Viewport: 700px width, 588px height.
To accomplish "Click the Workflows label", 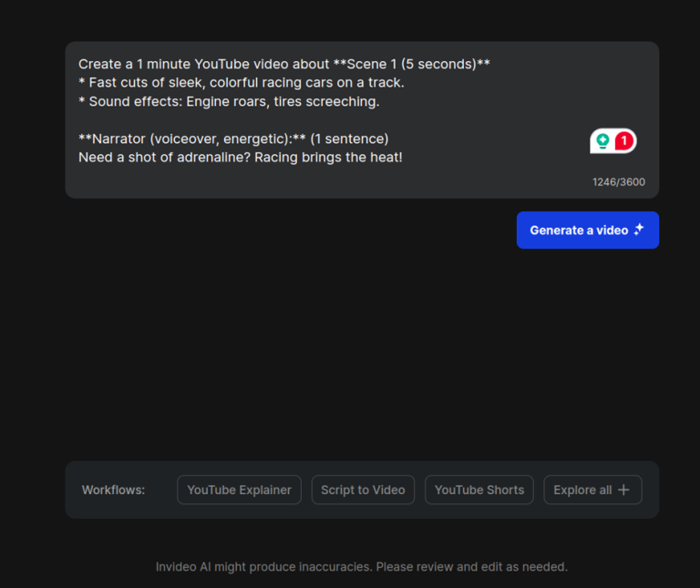I will coord(113,490).
